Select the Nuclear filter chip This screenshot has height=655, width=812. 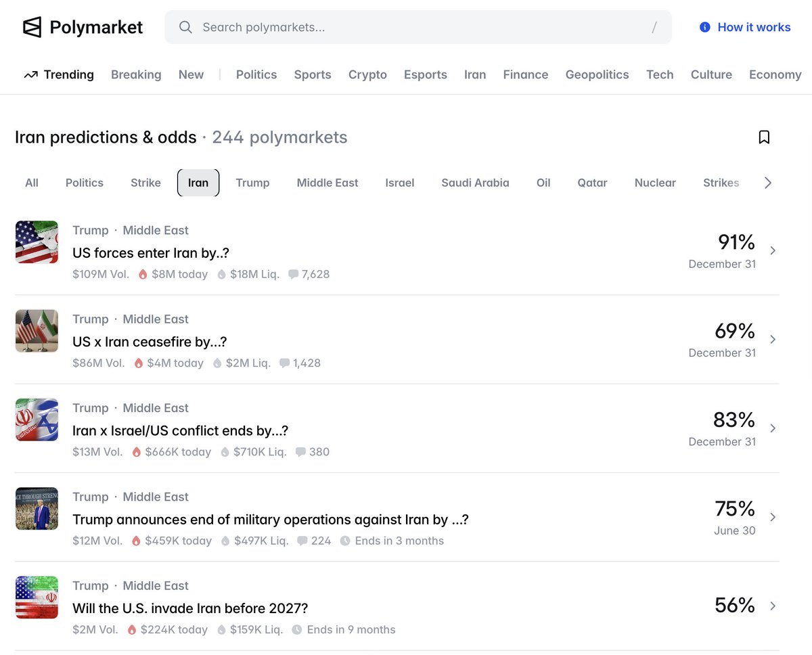655,183
